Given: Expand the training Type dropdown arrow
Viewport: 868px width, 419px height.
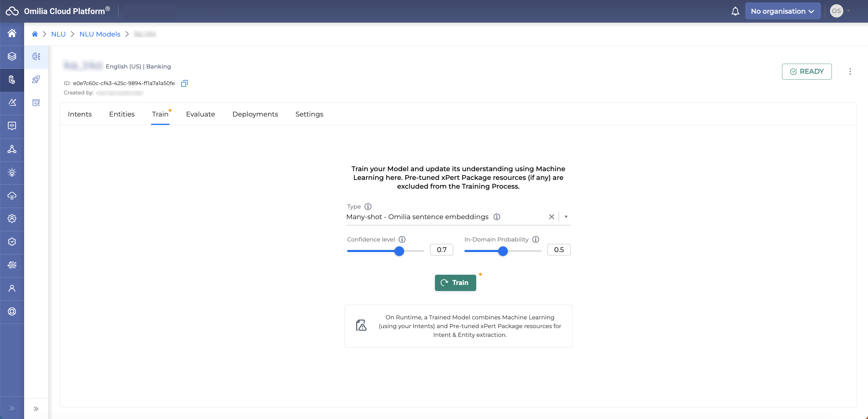Looking at the screenshot, I should click(566, 217).
